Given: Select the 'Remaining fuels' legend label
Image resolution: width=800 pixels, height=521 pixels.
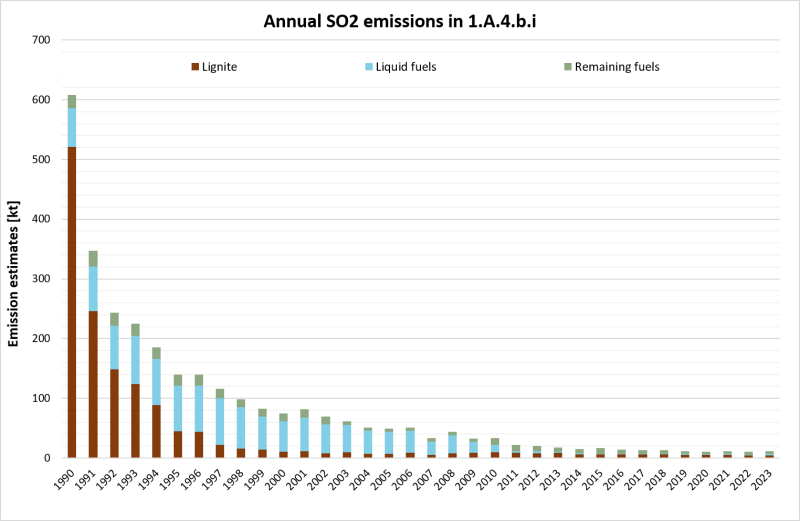Looking at the screenshot, I should click(617, 67).
